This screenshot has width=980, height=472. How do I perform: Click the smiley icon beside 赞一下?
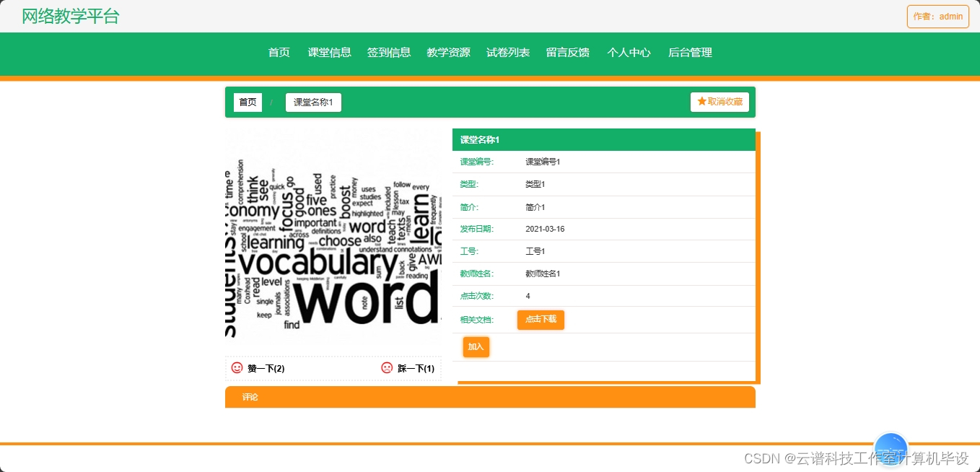point(237,368)
